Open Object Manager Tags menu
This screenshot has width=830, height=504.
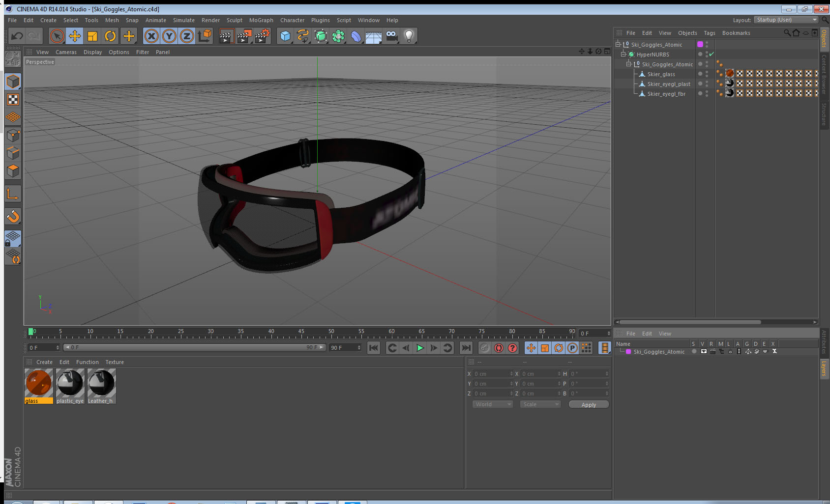click(709, 33)
